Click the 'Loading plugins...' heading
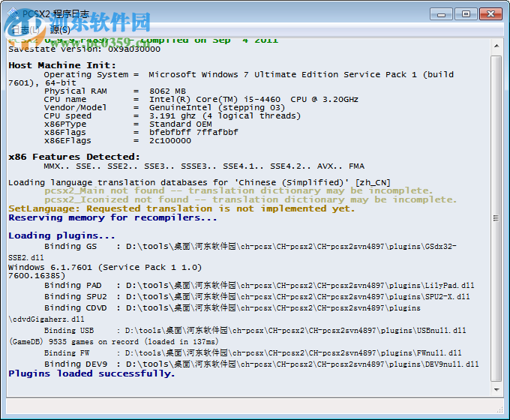Image resolution: width=510 pixels, height=420 pixels. click(61, 235)
